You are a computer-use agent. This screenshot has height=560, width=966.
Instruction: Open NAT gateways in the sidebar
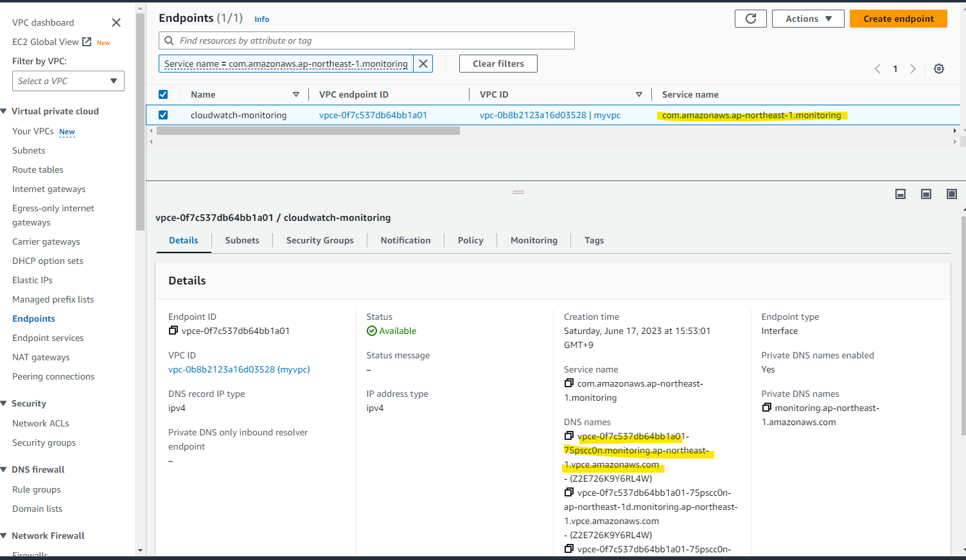tap(41, 357)
